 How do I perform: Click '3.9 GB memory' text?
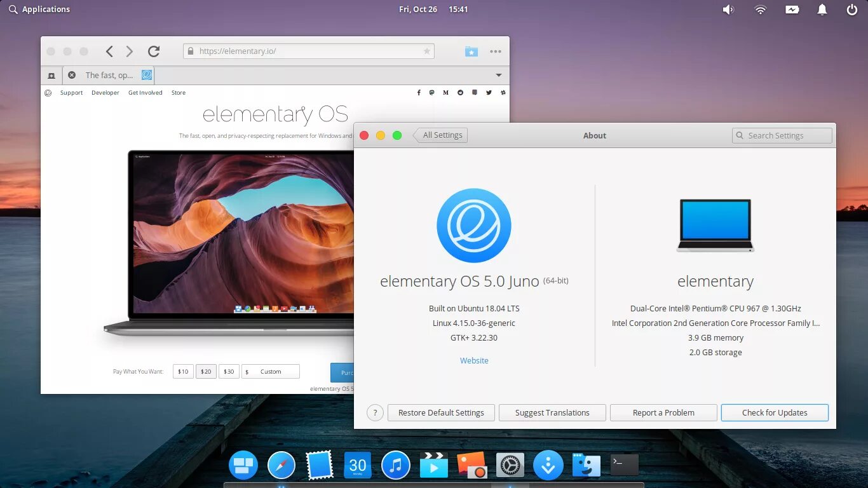[x=715, y=338]
